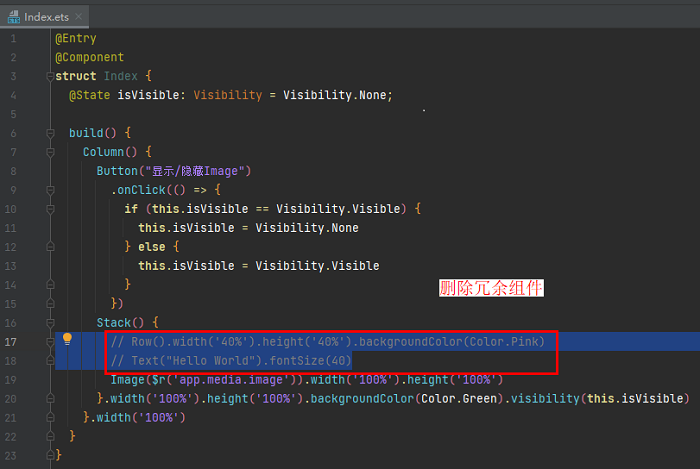Image resolution: width=700 pixels, height=469 pixels.
Task: Collapse the if statement at line 10
Action: pyautogui.click(x=48, y=209)
